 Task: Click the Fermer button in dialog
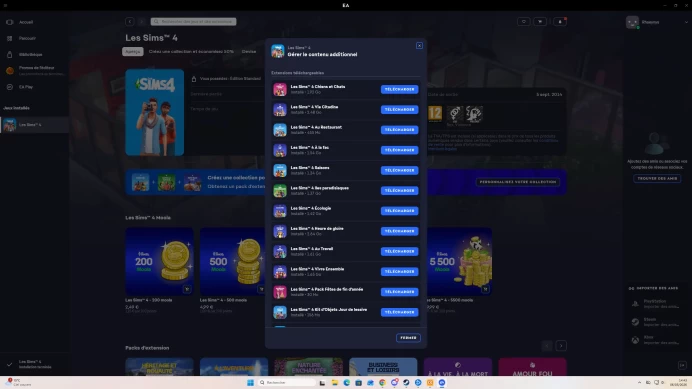tap(408, 338)
